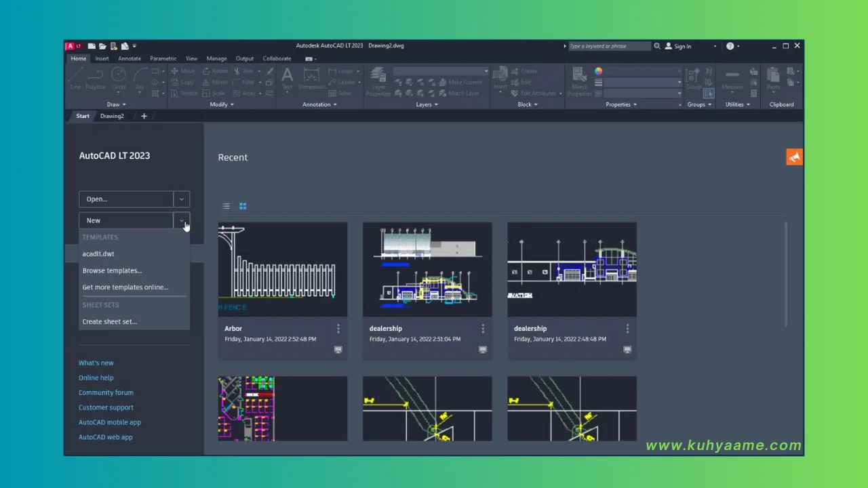Click the New file icon in quick access toolbar

[x=92, y=46]
